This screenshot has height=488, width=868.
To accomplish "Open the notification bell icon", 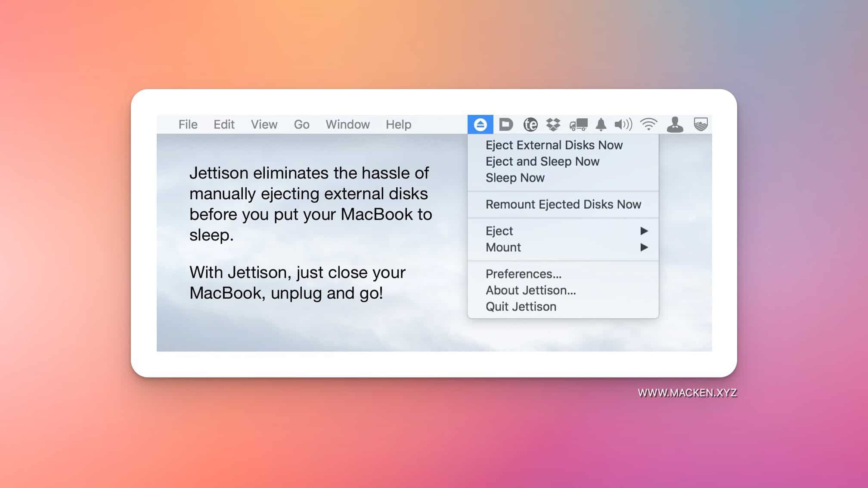I will click(601, 124).
